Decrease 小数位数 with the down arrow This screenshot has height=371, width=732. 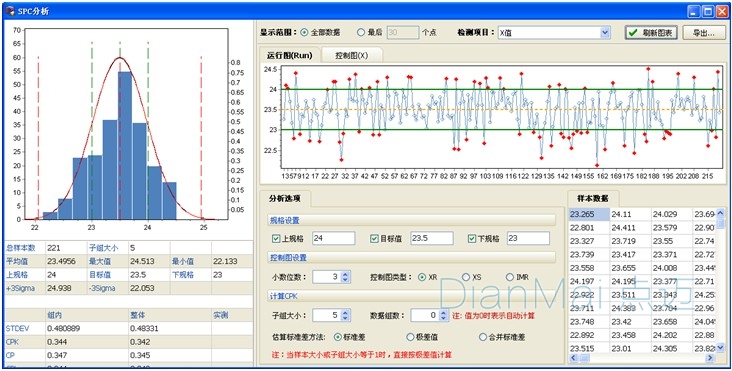345,280
